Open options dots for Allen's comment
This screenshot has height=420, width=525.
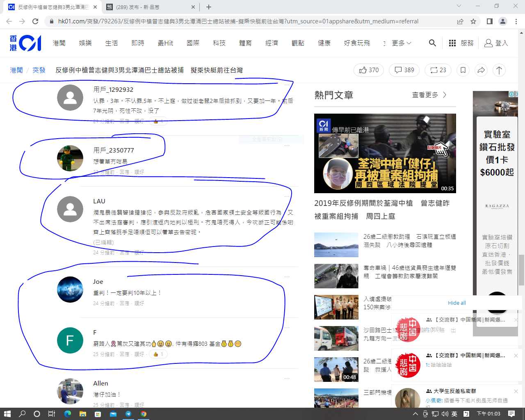287,379
